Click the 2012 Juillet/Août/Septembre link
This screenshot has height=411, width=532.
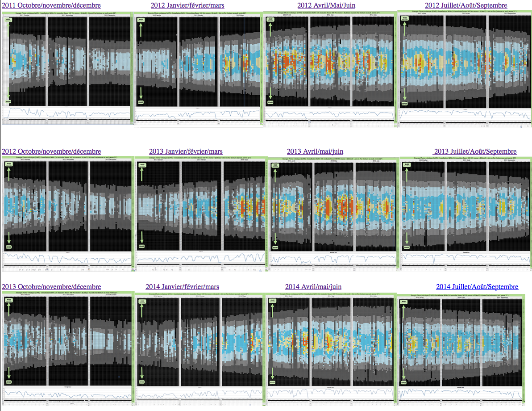[466, 5]
